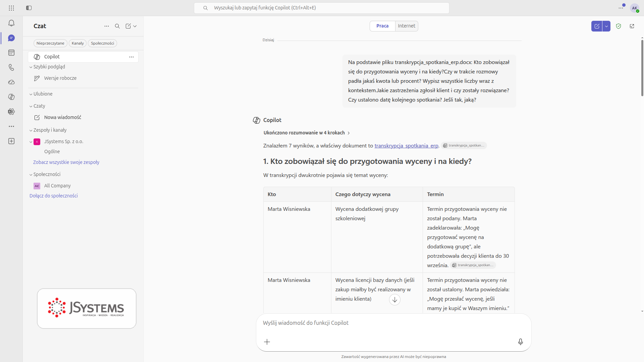644x362 pixels.
Task: Collapse the Zespoły i kanały section
Action: (31, 130)
